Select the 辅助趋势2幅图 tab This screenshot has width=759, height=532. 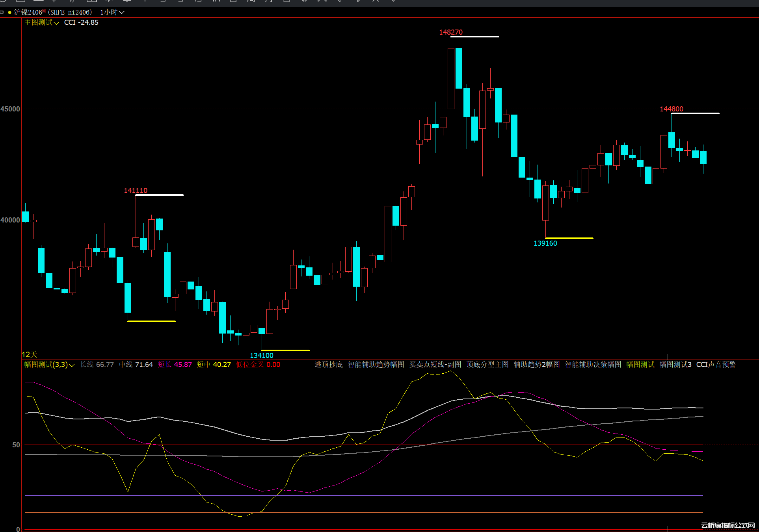[536, 365]
